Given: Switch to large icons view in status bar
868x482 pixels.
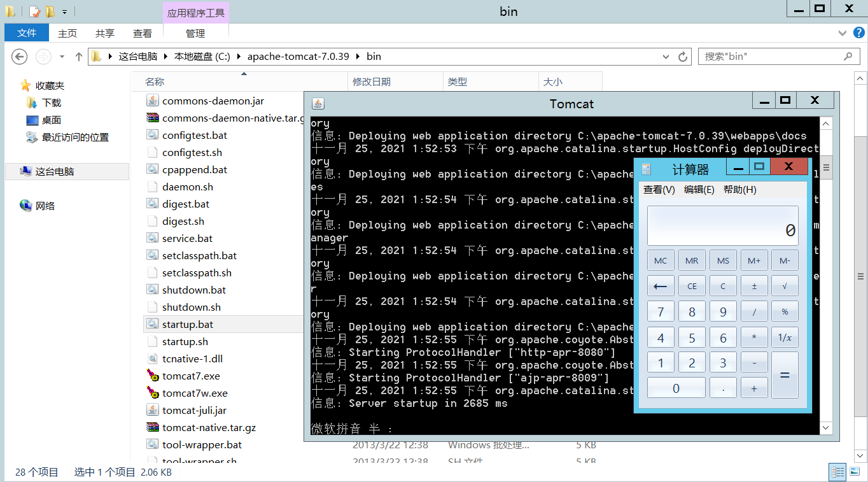Looking at the screenshot, I should click(x=854, y=472).
